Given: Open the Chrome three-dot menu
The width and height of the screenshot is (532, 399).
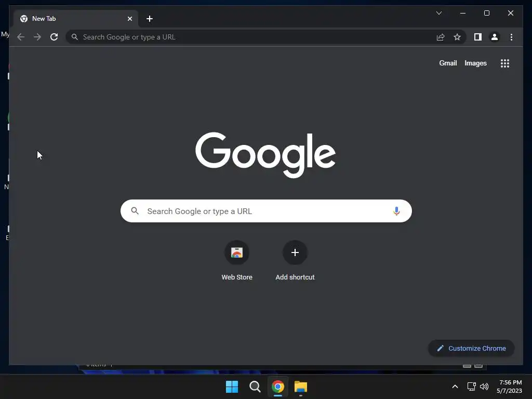Looking at the screenshot, I should tap(511, 37).
